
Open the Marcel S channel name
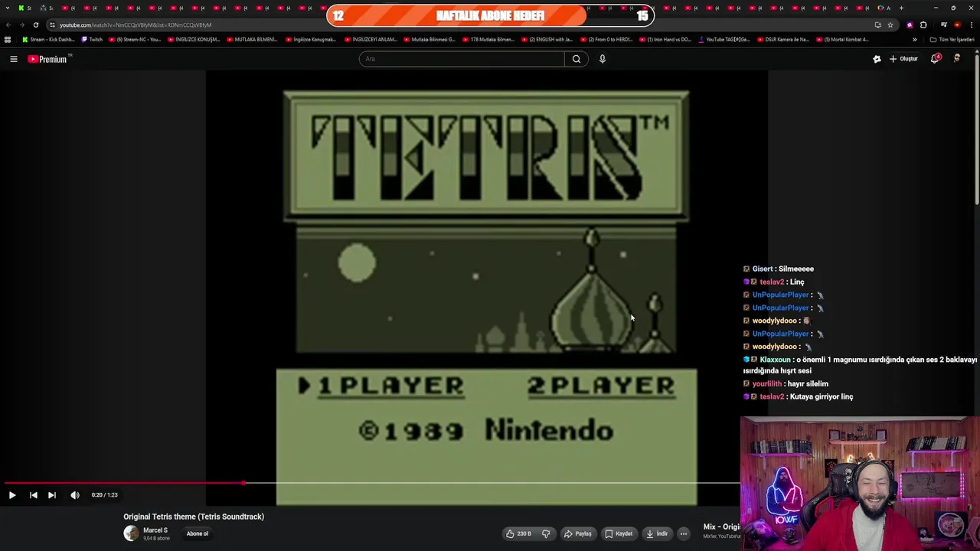point(155,530)
